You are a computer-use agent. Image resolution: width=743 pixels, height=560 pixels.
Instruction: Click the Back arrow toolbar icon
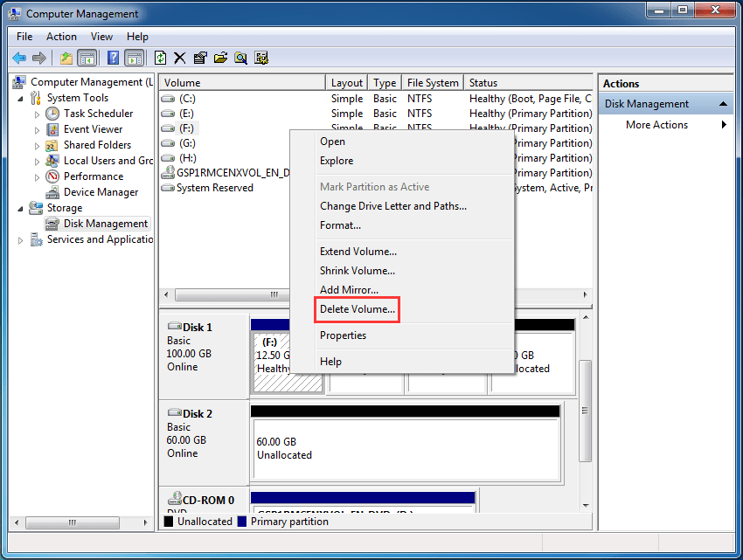point(19,59)
